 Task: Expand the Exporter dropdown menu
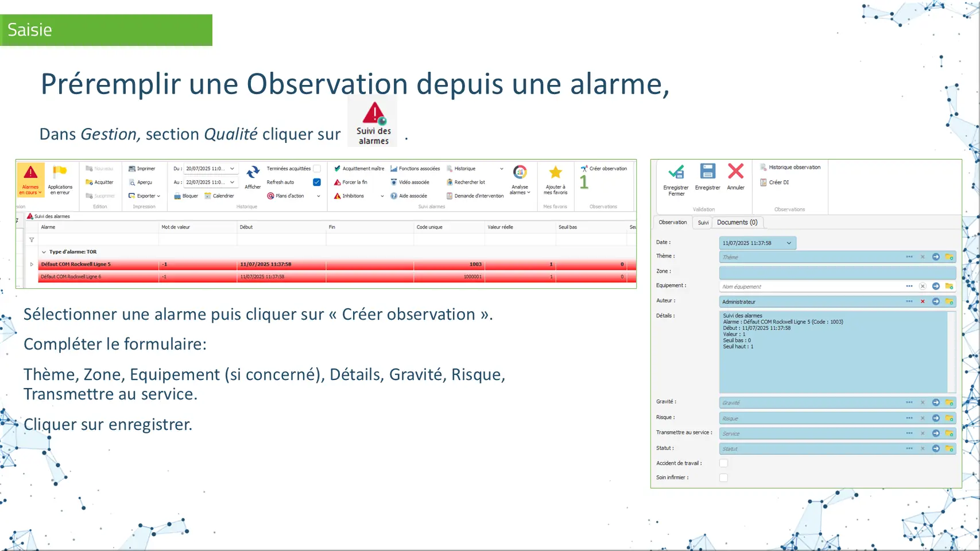click(x=158, y=196)
